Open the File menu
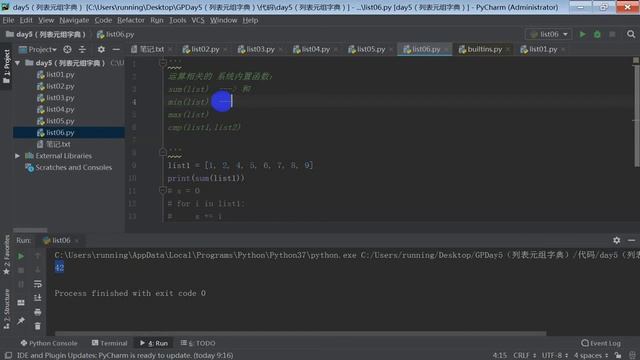 tap(8, 20)
